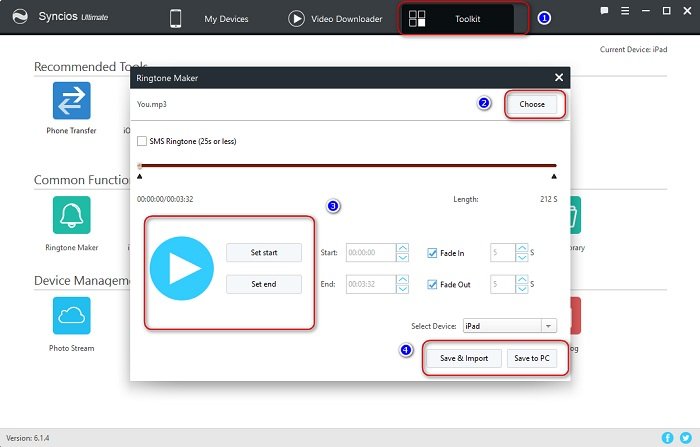Click the start trim marker triangle
Image resolution: width=700 pixels, height=447 pixels.
tap(140, 176)
